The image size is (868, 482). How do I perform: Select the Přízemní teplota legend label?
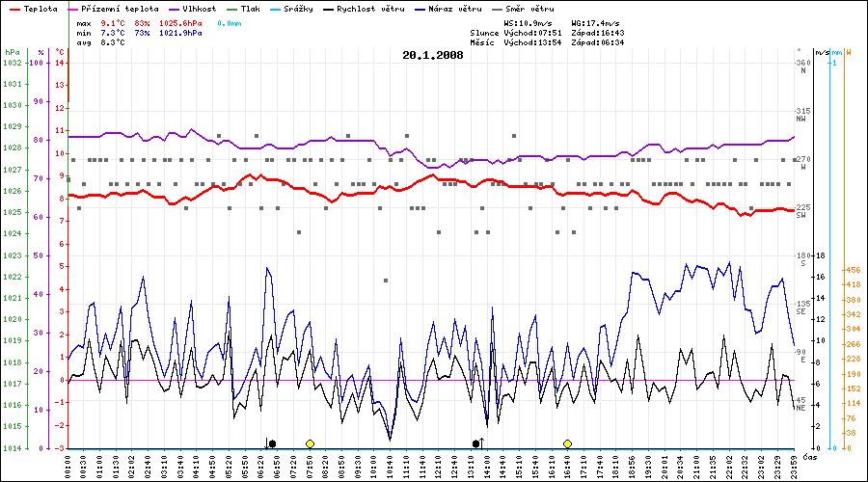coord(120,9)
